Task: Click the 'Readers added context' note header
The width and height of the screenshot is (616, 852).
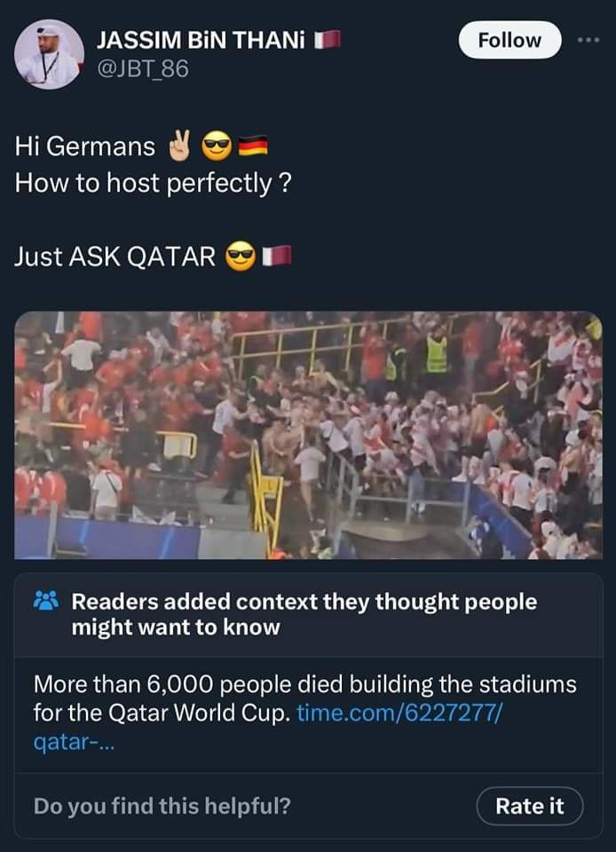Action: point(304,614)
